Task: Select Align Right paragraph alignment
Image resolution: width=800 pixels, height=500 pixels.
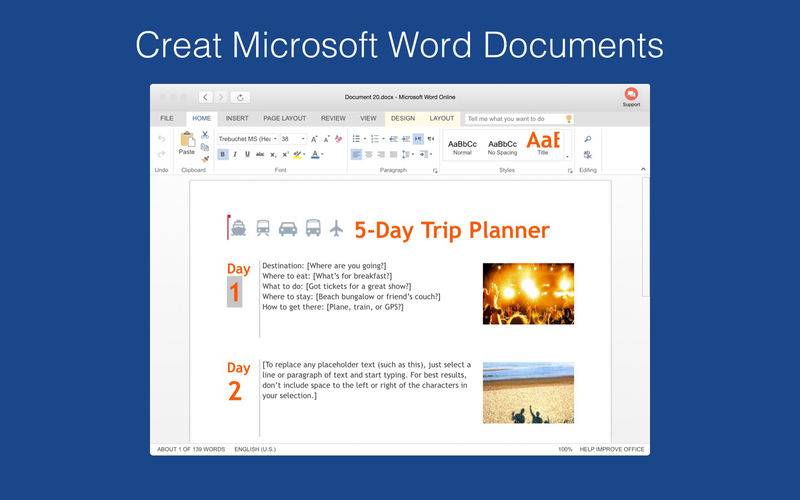Action: (381, 154)
